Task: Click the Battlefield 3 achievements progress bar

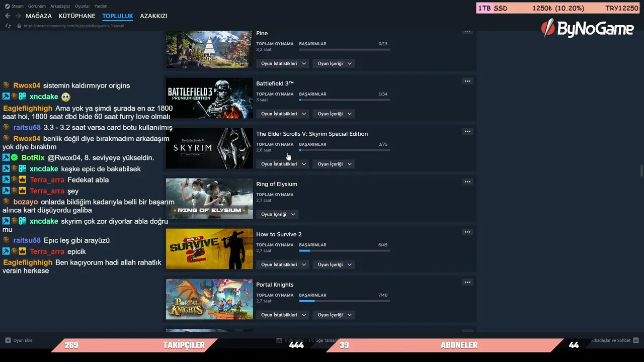Action: pos(344,100)
